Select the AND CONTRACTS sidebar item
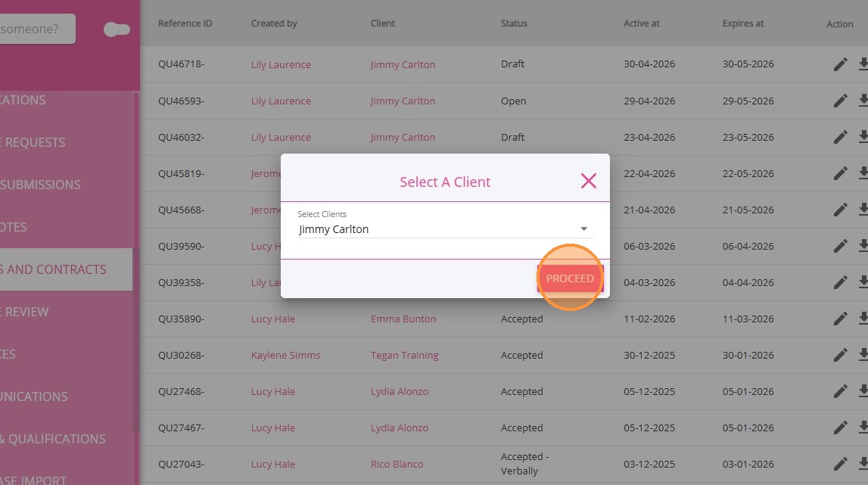This screenshot has width=868, height=485. 58,269
